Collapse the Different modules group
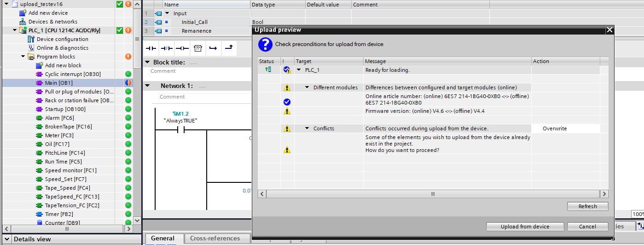Viewport: 644px width, 245px height. 307,87
